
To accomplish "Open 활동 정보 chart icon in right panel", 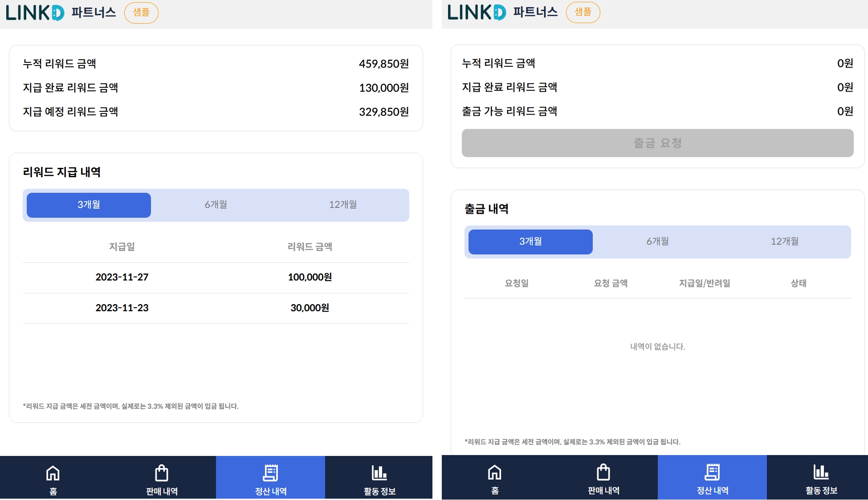I will (x=821, y=472).
